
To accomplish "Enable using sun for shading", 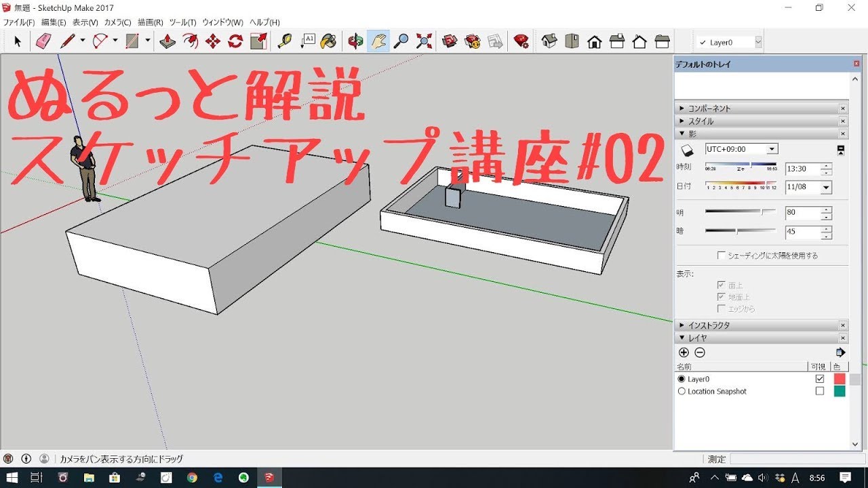I will click(x=722, y=256).
